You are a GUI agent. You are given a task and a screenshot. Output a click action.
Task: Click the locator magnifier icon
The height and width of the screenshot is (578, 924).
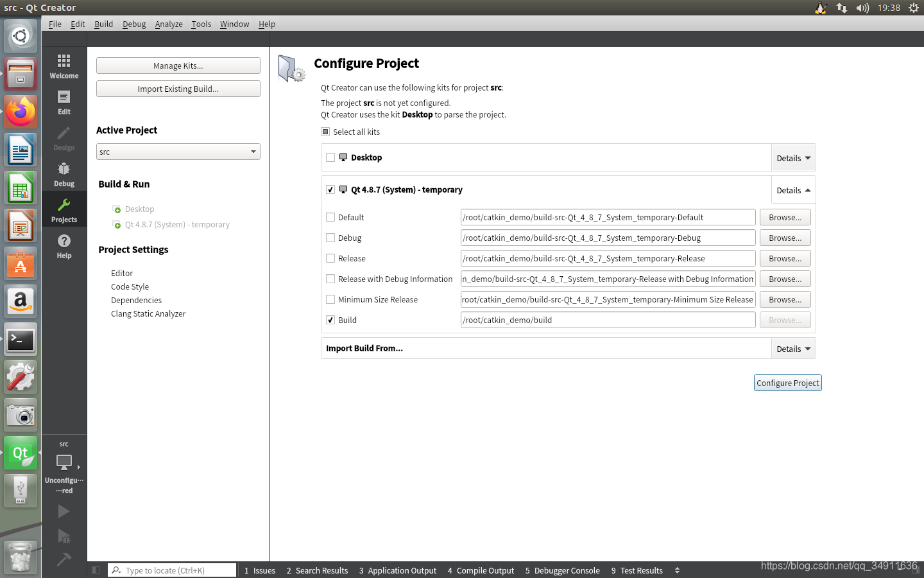116,570
